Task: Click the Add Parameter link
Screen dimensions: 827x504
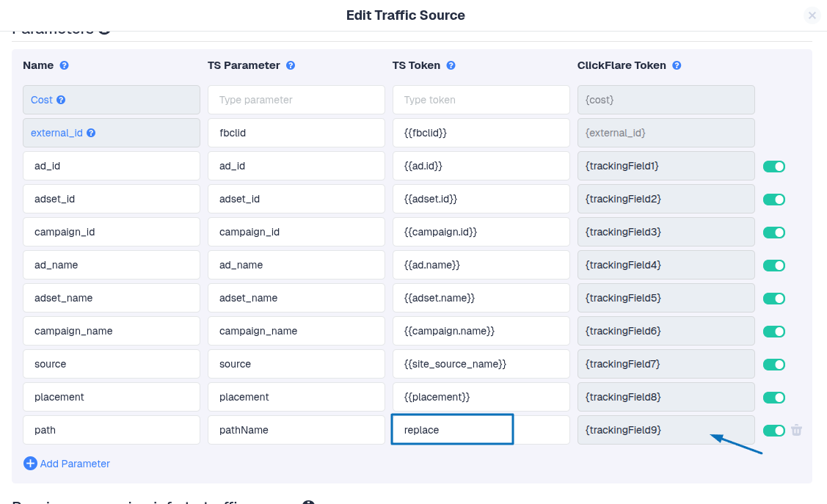Action: (75, 464)
